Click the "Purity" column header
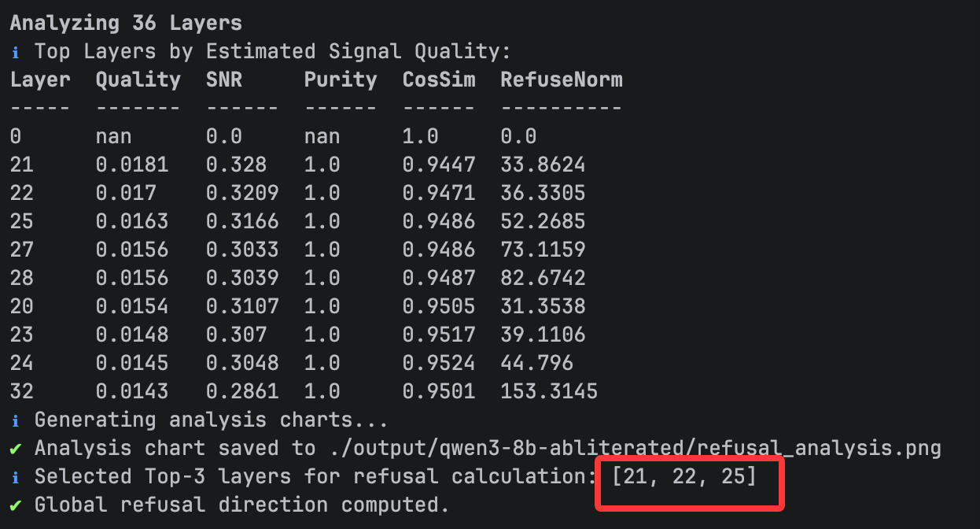Image resolution: width=980 pixels, height=529 pixels. 340,80
